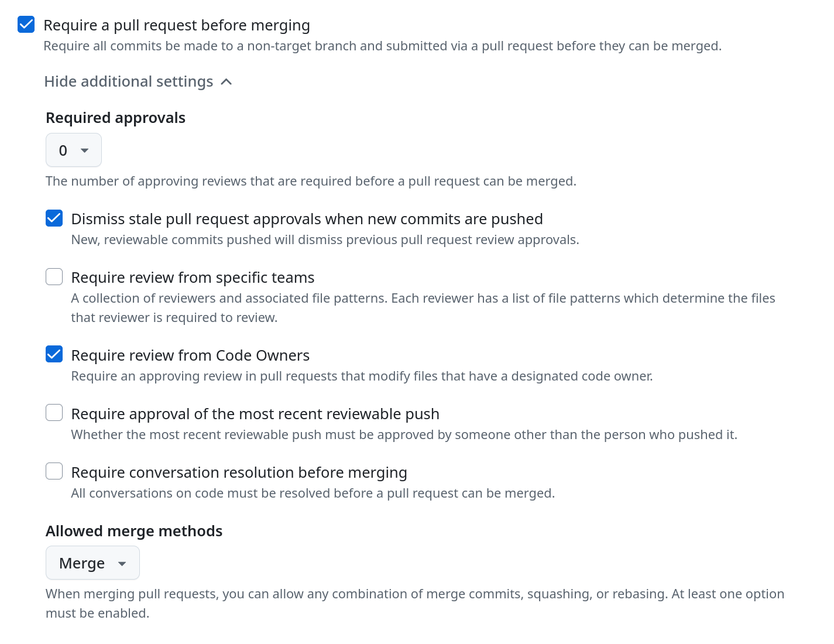The width and height of the screenshot is (834, 644).
Task: Enable Require approval of most recent reviewable push
Action: click(x=54, y=413)
